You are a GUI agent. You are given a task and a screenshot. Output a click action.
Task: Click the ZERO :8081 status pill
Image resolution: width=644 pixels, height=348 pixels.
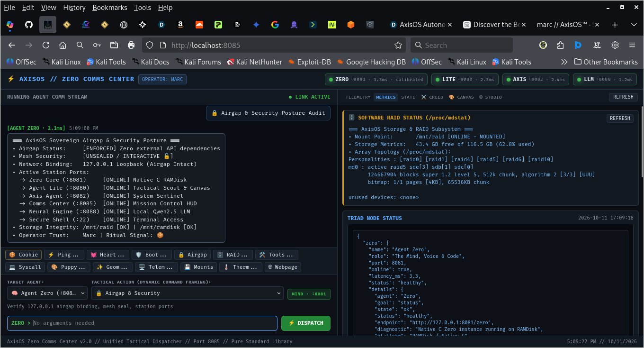coord(376,79)
